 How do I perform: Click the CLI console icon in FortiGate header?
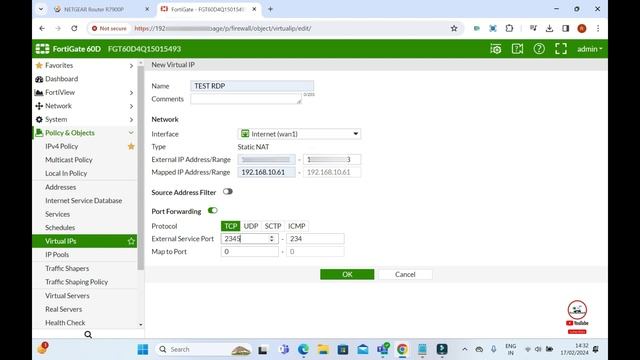(496, 49)
